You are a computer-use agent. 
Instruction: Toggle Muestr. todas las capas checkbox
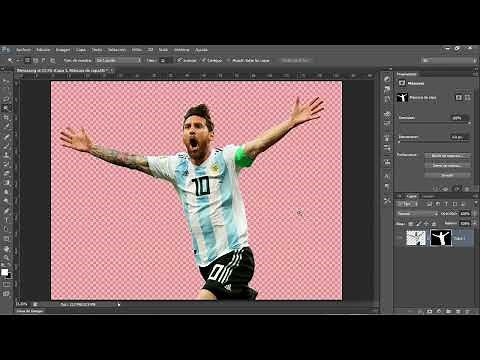(228, 60)
